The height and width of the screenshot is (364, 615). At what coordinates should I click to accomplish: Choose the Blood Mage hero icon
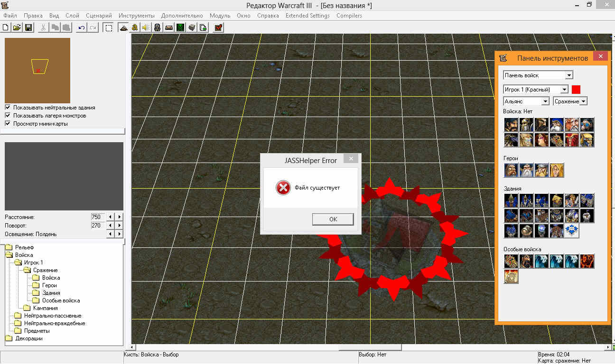[557, 170]
